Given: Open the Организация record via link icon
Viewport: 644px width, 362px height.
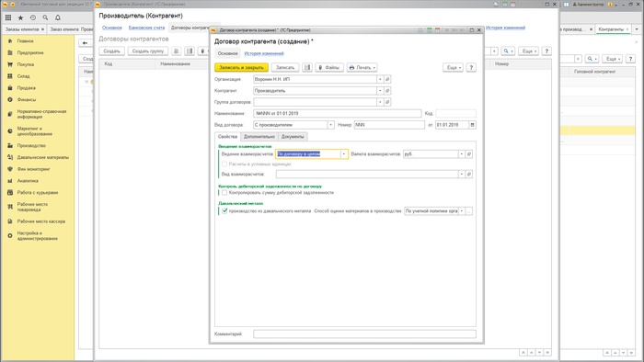Looking at the screenshot, I should pos(387,79).
